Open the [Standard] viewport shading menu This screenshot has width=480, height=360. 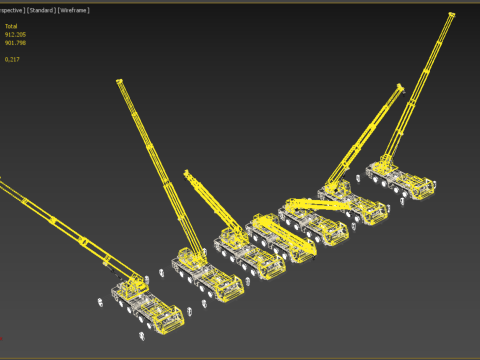[42, 10]
